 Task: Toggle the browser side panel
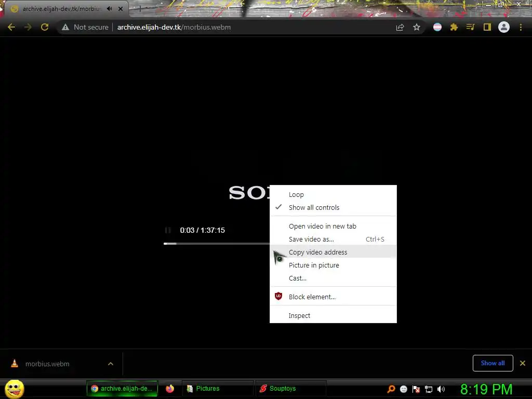pos(487,27)
